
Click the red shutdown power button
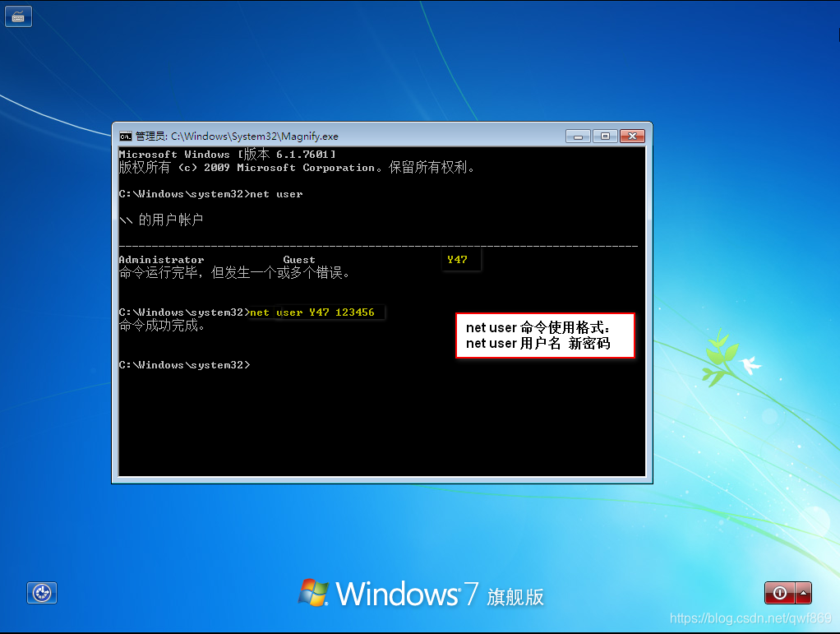(x=779, y=593)
